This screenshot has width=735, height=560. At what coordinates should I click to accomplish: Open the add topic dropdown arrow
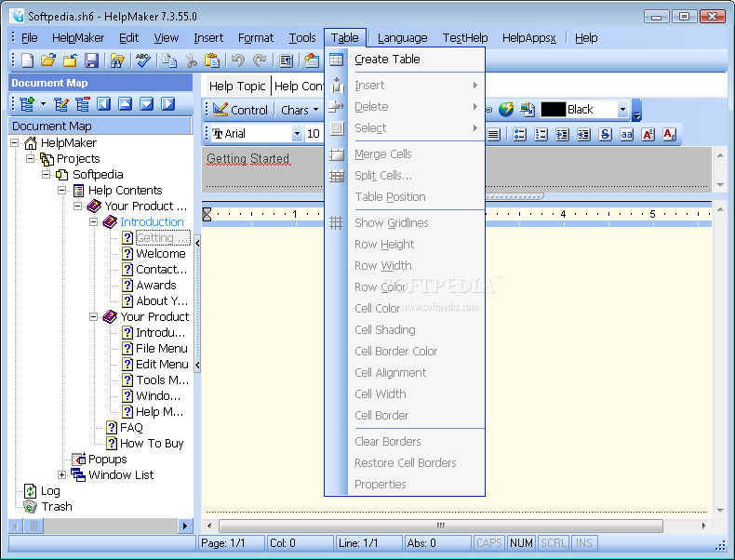[43, 103]
